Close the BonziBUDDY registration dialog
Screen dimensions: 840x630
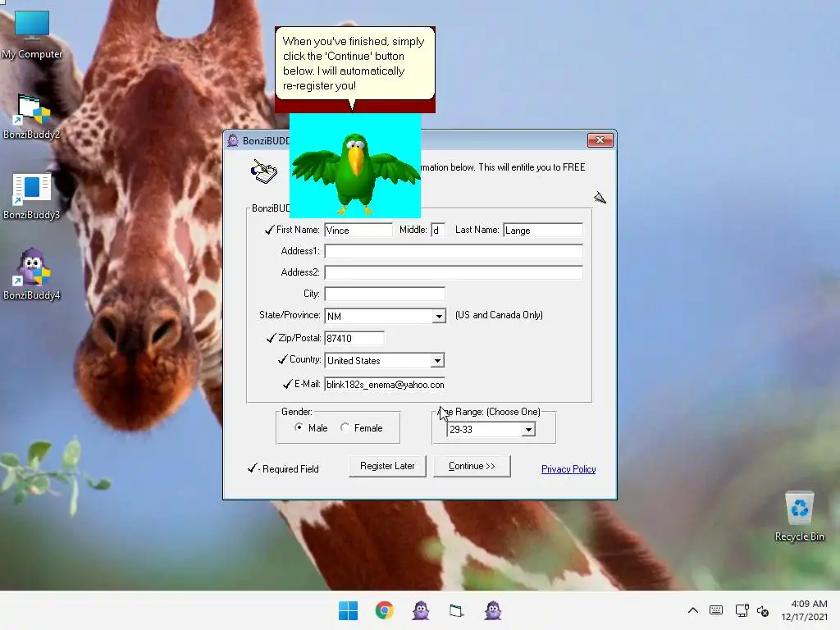click(x=600, y=139)
